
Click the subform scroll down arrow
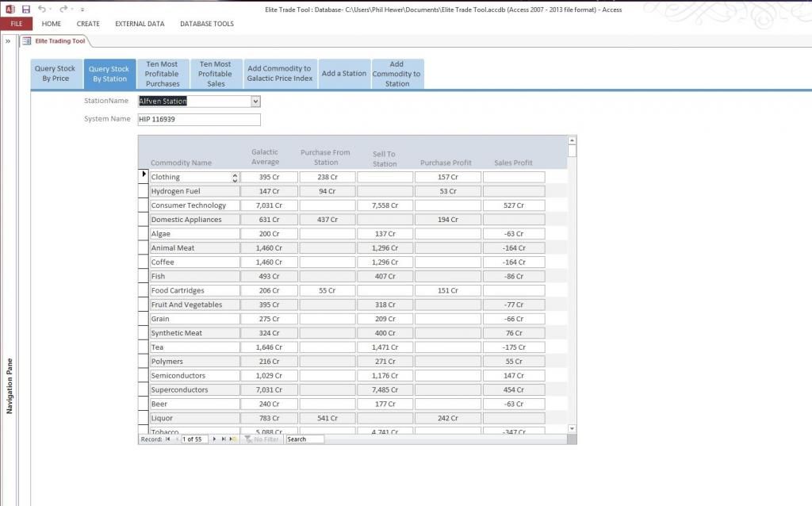[572, 429]
